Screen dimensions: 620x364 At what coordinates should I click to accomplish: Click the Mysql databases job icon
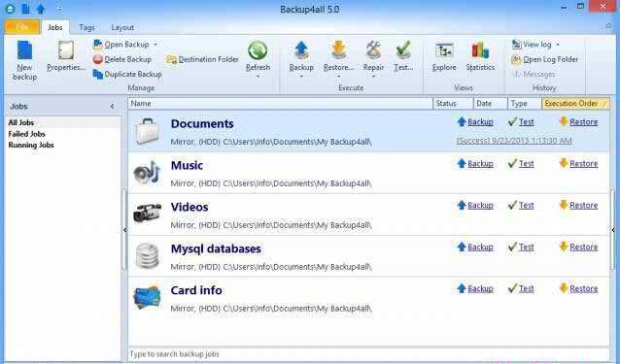pos(147,256)
